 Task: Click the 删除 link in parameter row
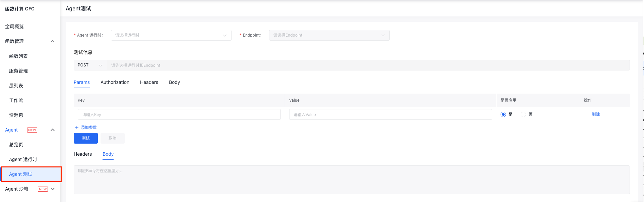pyautogui.click(x=595, y=114)
